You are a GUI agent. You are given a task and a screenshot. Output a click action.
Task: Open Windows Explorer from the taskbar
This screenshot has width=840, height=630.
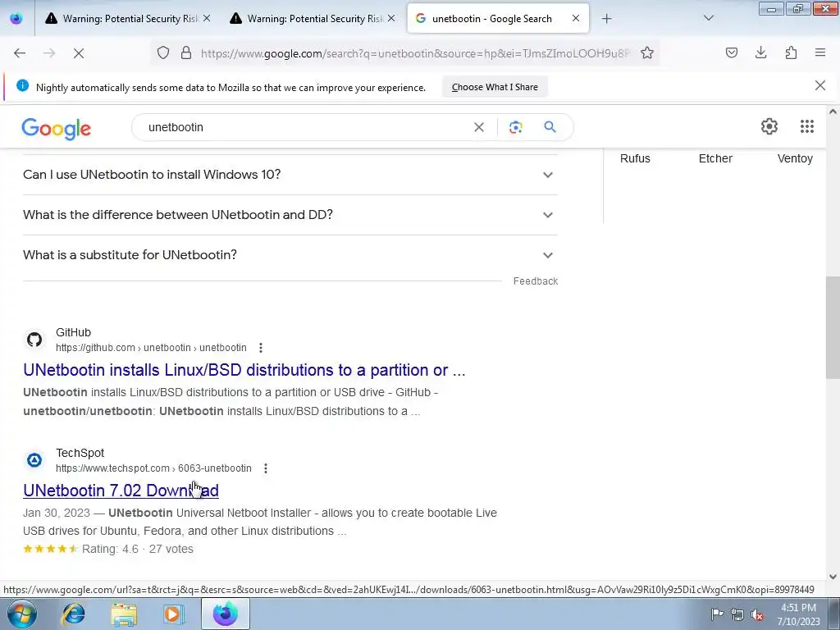(124, 614)
